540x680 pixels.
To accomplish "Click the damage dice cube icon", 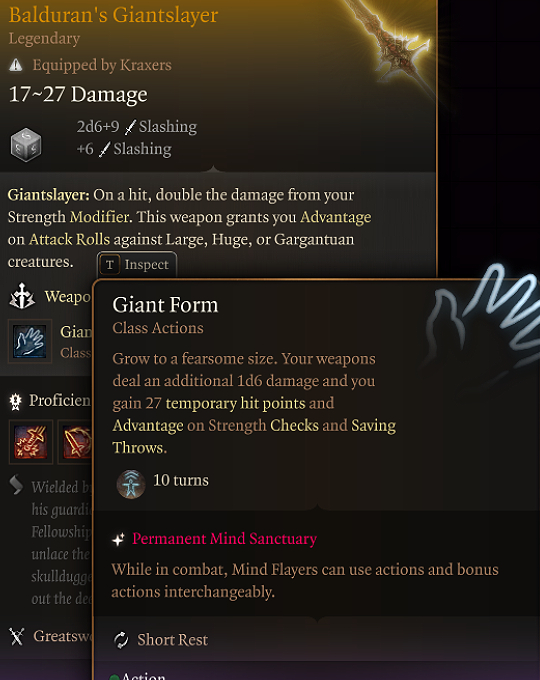I will (26, 145).
